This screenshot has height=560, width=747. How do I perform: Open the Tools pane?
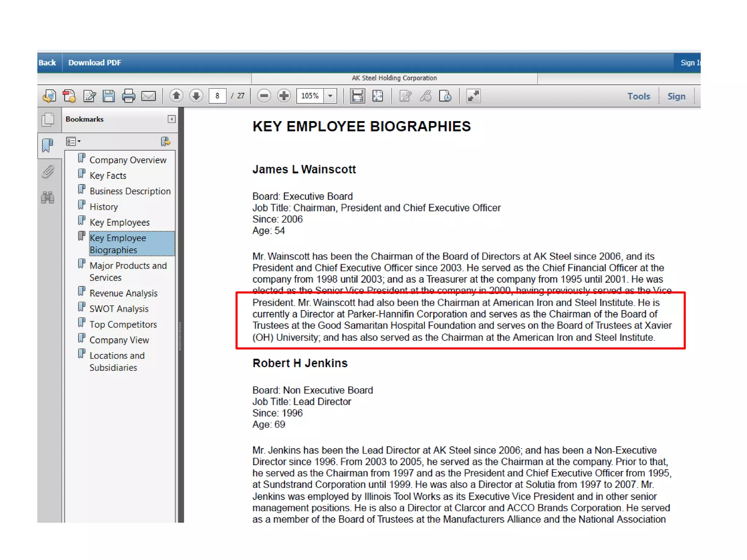[638, 96]
